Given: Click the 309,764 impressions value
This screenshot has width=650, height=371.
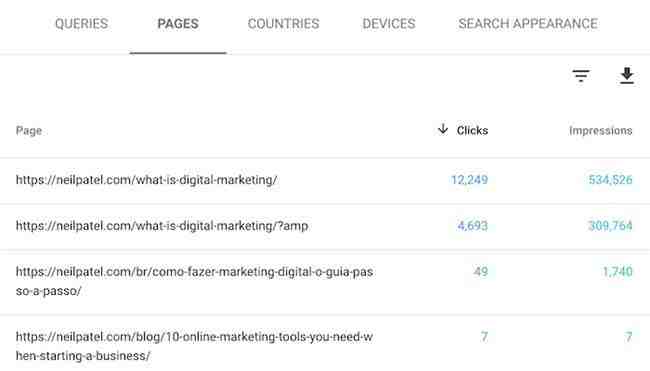Looking at the screenshot, I should pos(610,226).
